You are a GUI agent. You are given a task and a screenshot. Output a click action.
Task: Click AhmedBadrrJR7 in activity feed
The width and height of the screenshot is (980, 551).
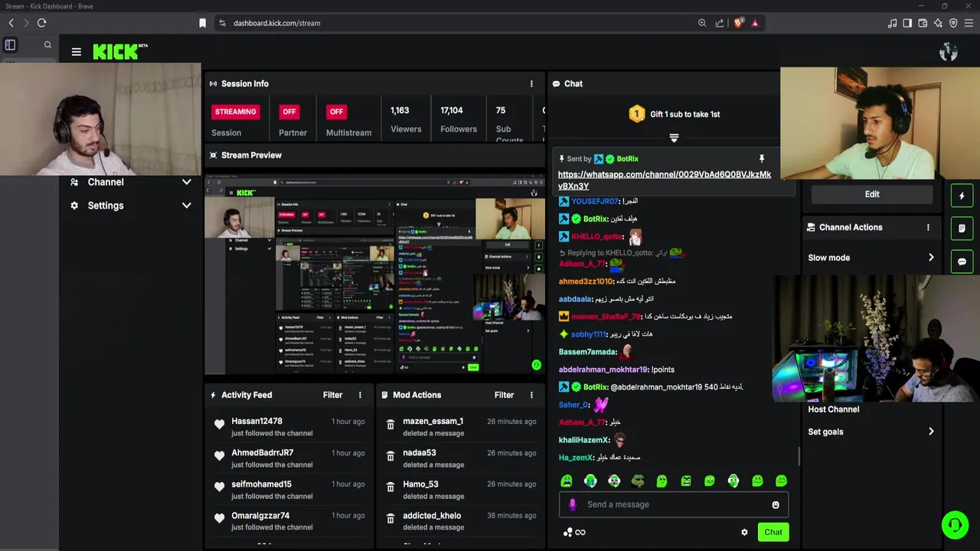(262, 452)
